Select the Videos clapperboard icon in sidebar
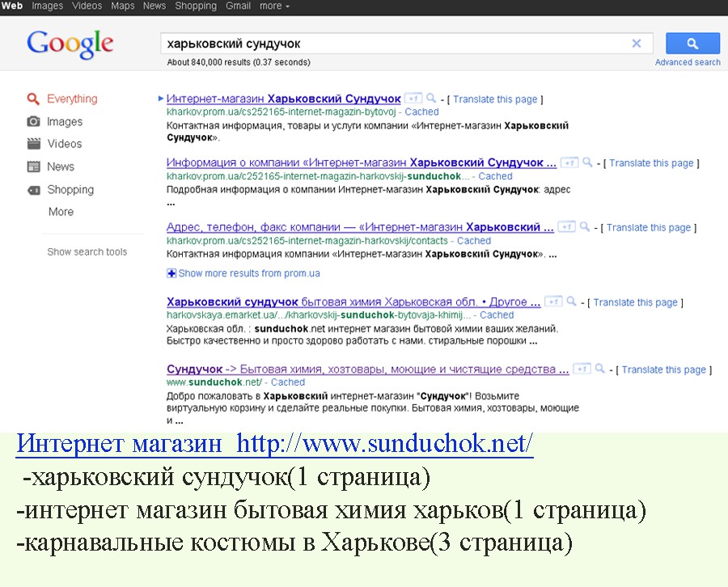Image resolution: width=728 pixels, height=587 pixels. 33,144
